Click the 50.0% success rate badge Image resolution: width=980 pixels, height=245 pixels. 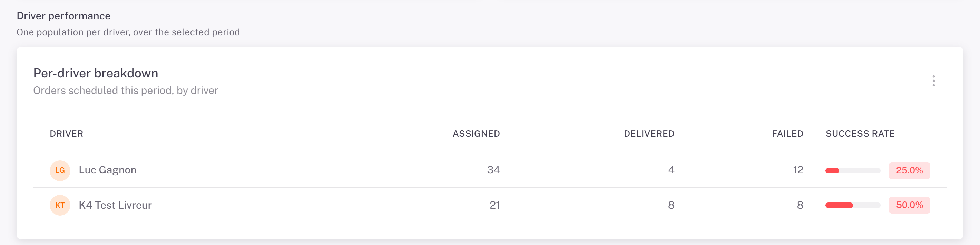909,205
